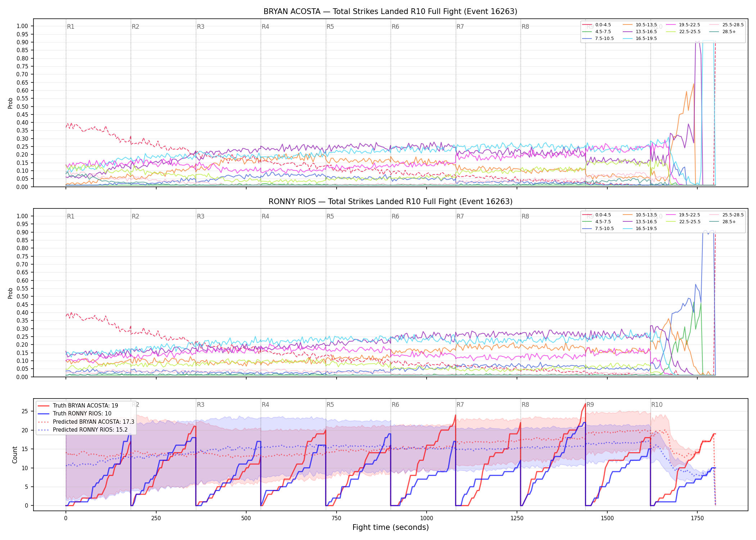Screen dimensions: 756x540
Task: Click the 0.0-4.5 legend entry in top chart
Action: point(597,25)
